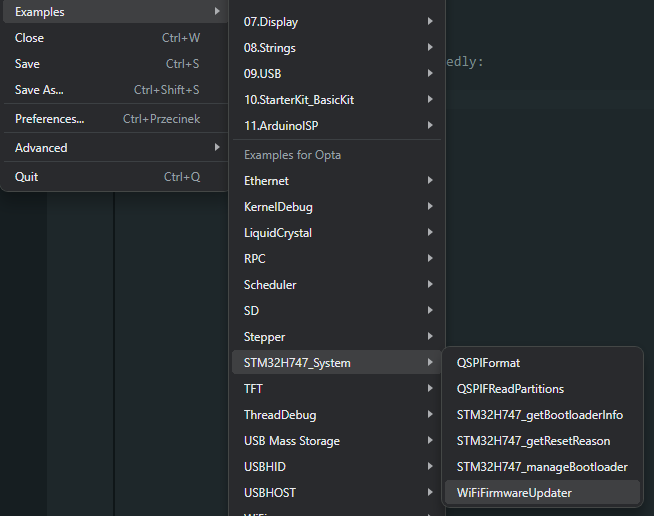Choose Save from the menu
The height and width of the screenshot is (516, 654).
click(x=116, y=64)
